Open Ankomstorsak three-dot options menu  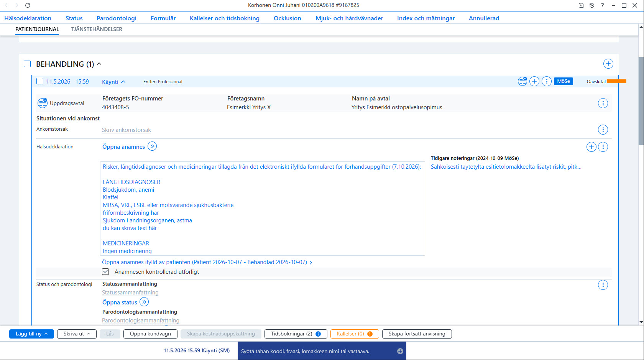[x=603, y=130]
